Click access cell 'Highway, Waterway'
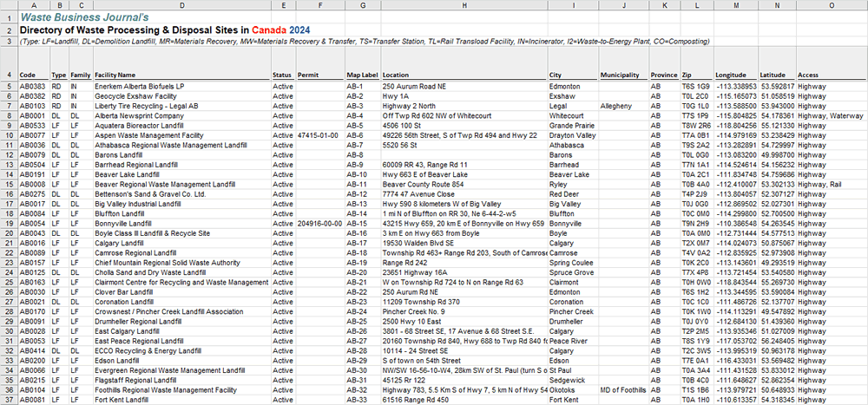This screenshot has height=405, width=868. [832, 115]
